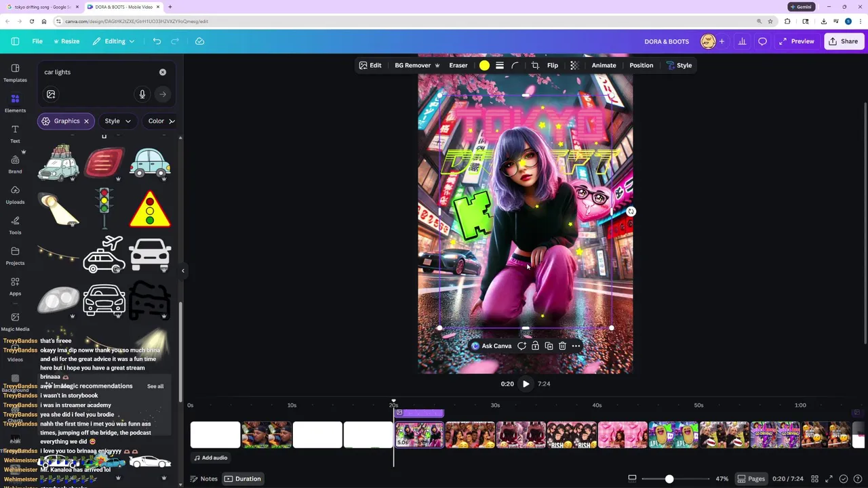
Task: Open the Text sidebar panel
Action: 15,134
